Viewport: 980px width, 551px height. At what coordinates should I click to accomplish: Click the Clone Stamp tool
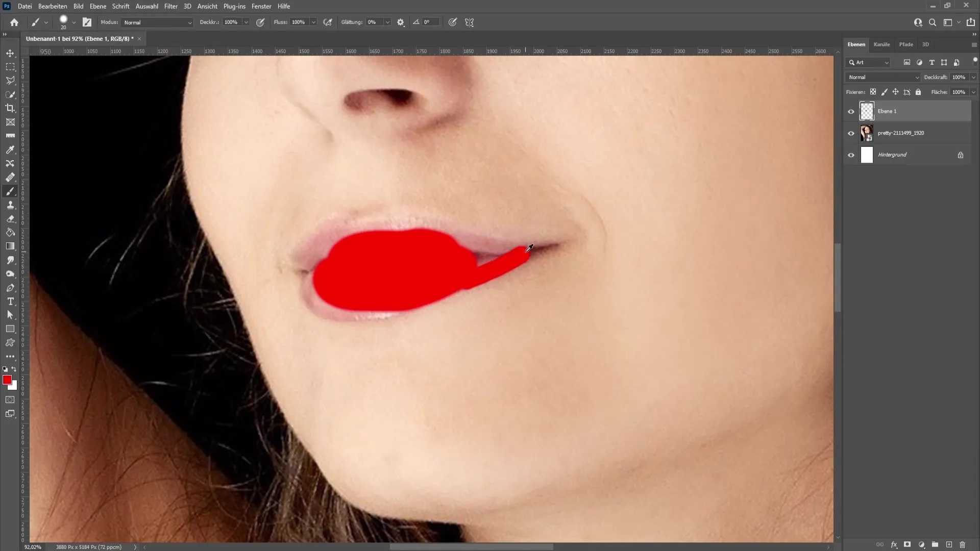(x=10, y=205)
